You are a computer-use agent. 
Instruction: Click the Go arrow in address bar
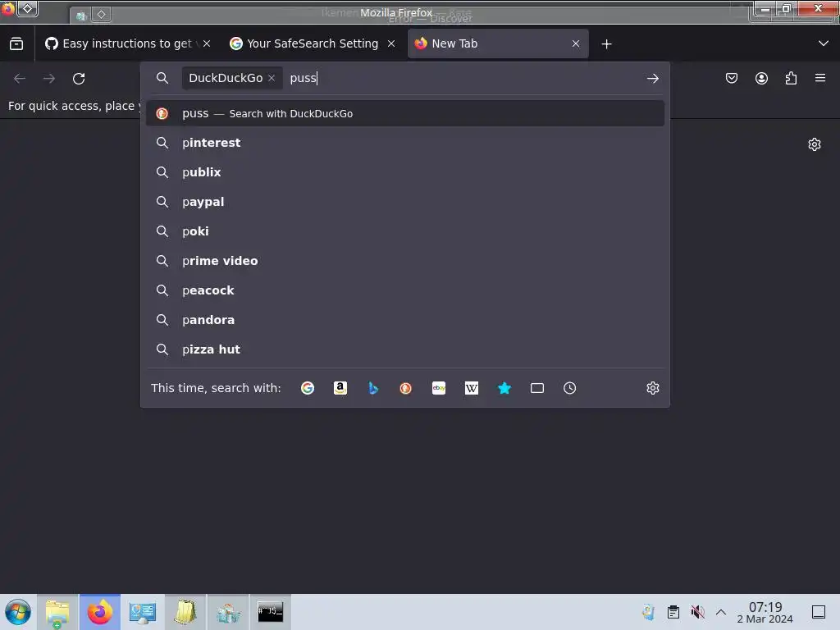pyautogui.click(x=652, y=78)
